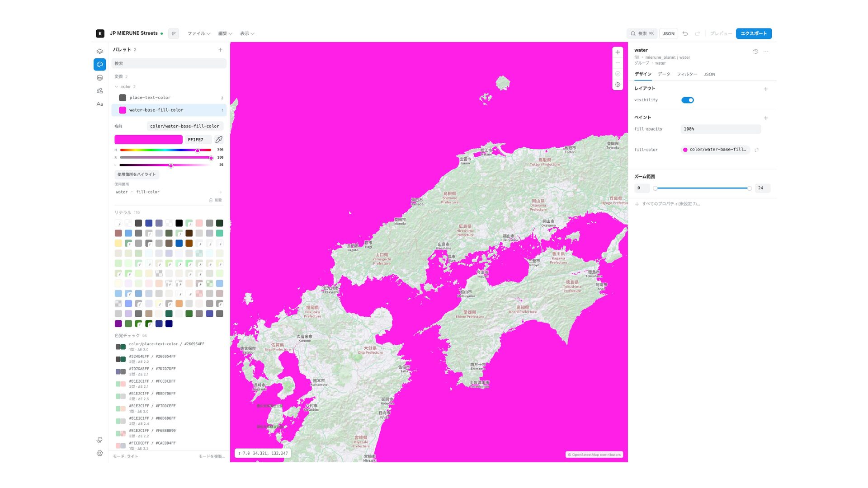The height and width of the screenshot is (488, 868).
Task: Open the shapes/sprites icon in sidebar
Action: (99, 91)
